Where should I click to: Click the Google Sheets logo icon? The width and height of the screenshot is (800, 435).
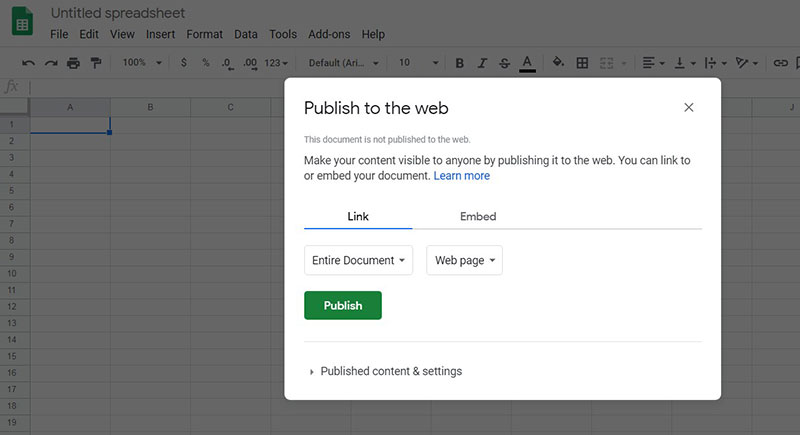22,21
